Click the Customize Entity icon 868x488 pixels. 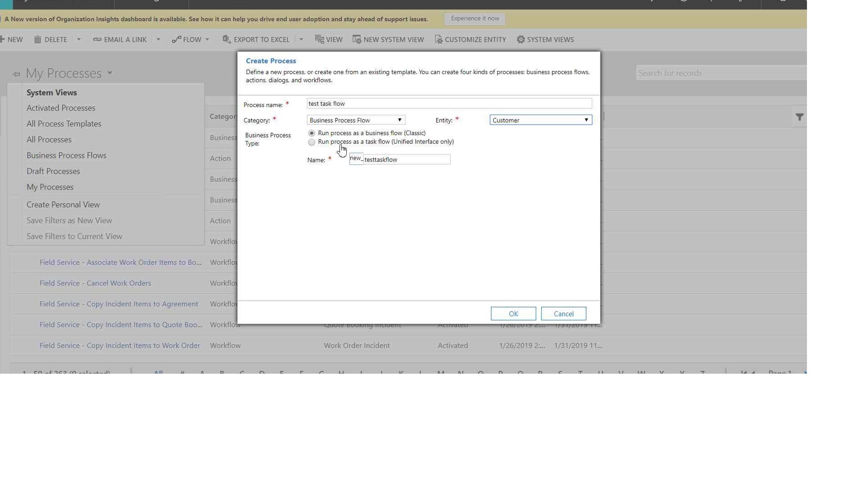438,40
